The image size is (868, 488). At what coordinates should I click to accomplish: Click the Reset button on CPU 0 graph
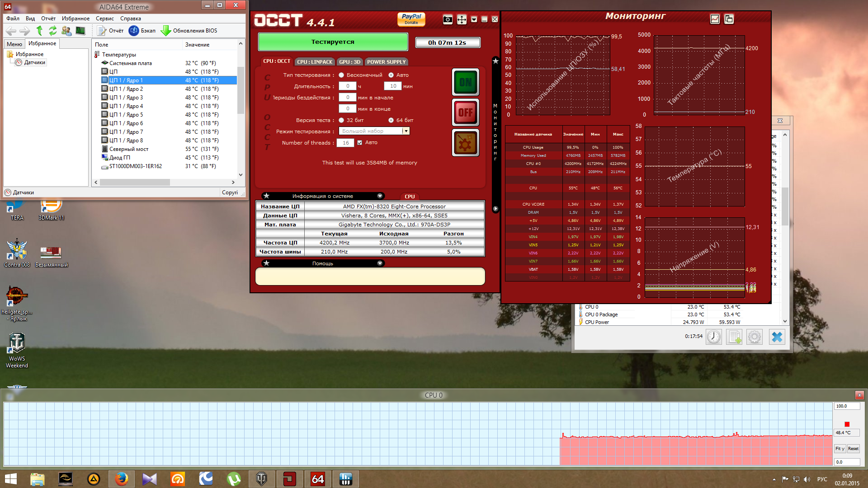click(x=853, y=449)
